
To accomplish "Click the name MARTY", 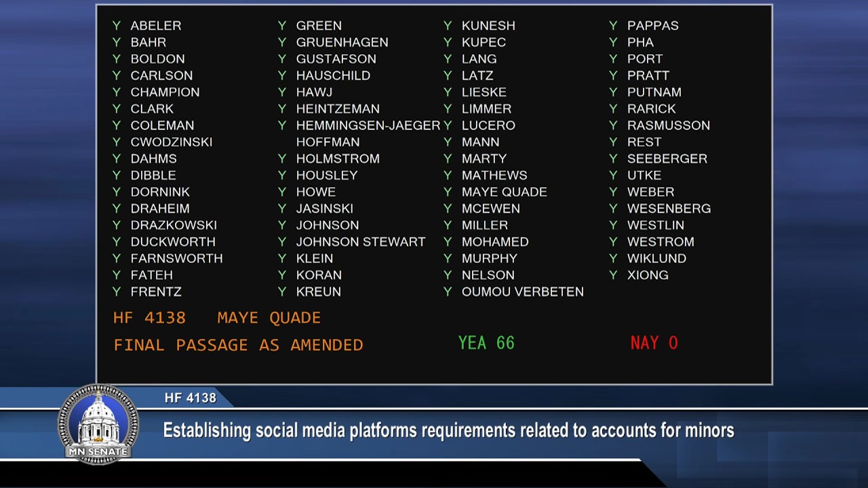I will [485, 159].
